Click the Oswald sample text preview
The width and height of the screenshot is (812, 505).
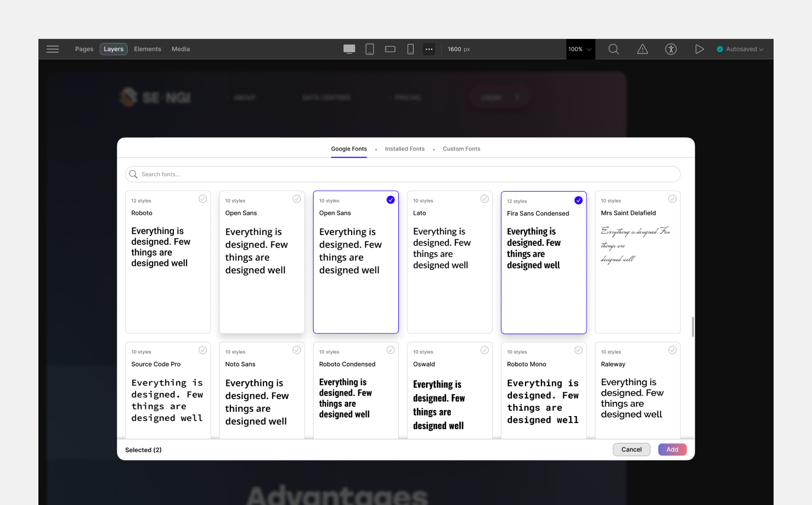pos(439,405)
